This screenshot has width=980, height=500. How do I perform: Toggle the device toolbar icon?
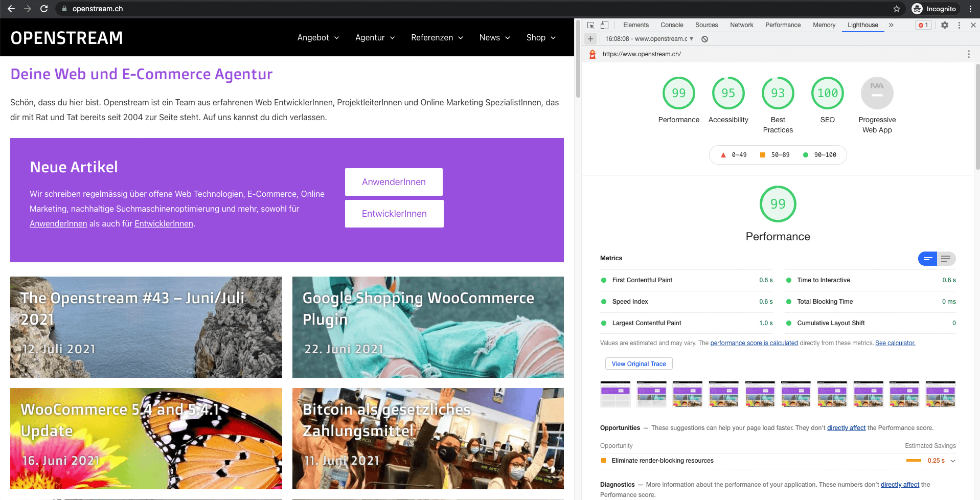coord(604,25)
